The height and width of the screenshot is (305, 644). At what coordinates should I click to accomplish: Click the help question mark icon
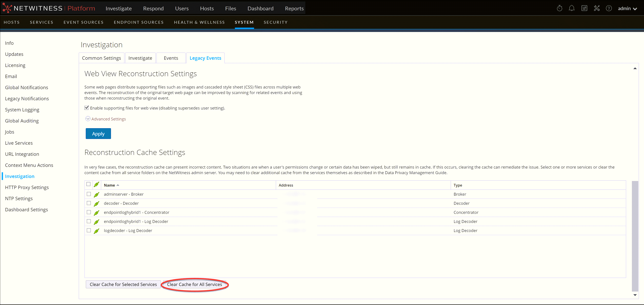click(x=609, y=9)
